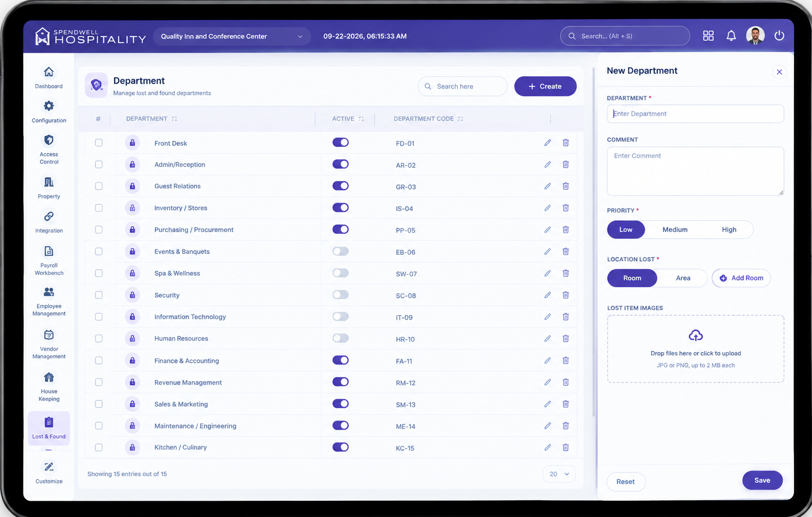Click the lost item images upload area
Screen dimensions: 812x517
tap(695, 349)
